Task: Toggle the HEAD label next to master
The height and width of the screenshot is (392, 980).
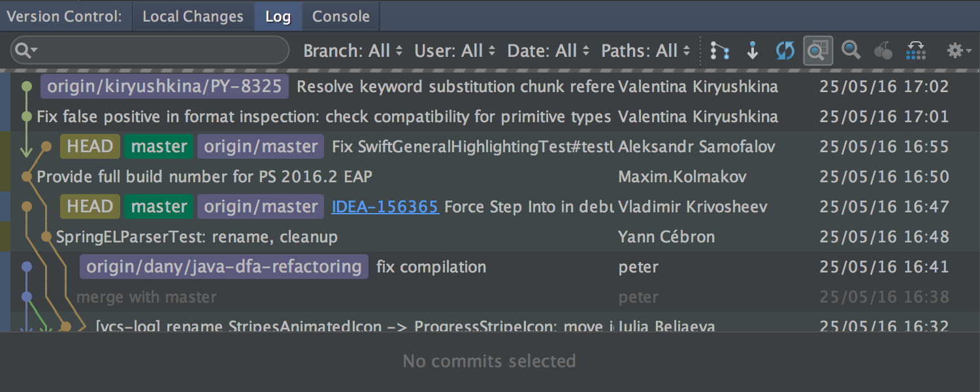Action: tap(90, 146)
